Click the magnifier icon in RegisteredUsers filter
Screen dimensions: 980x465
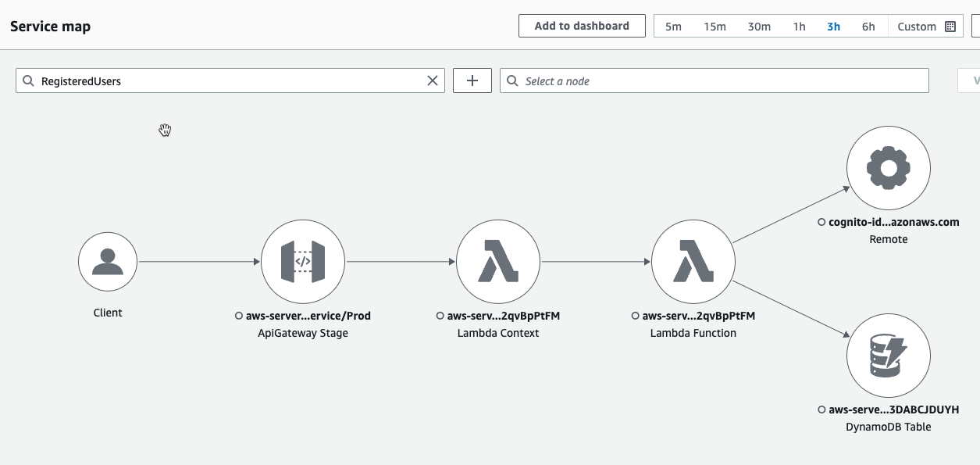tap(29, 80)
